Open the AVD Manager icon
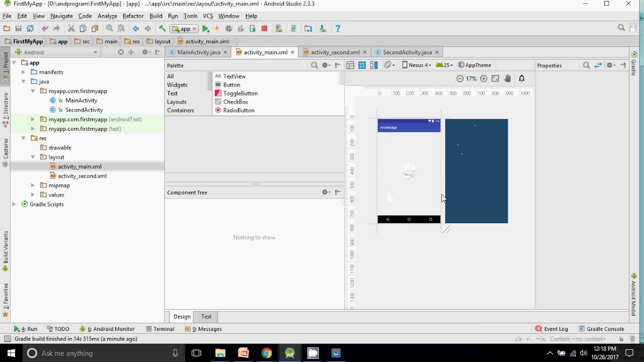Viewport: 644px width, 362px height. coord(279,29)
